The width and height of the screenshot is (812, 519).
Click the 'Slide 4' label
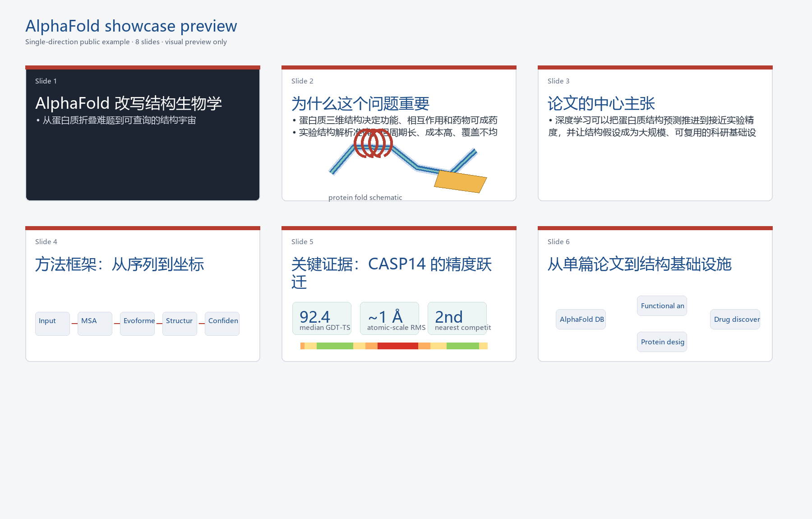46,242
